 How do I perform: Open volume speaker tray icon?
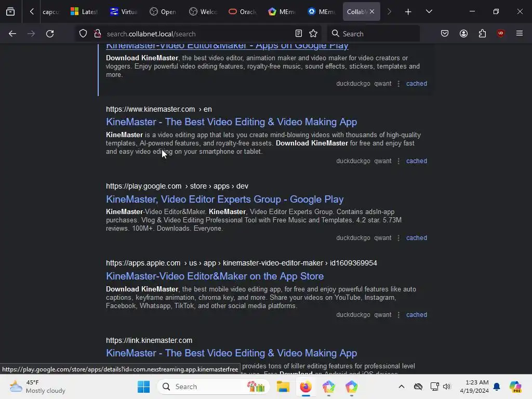point(447,387)
